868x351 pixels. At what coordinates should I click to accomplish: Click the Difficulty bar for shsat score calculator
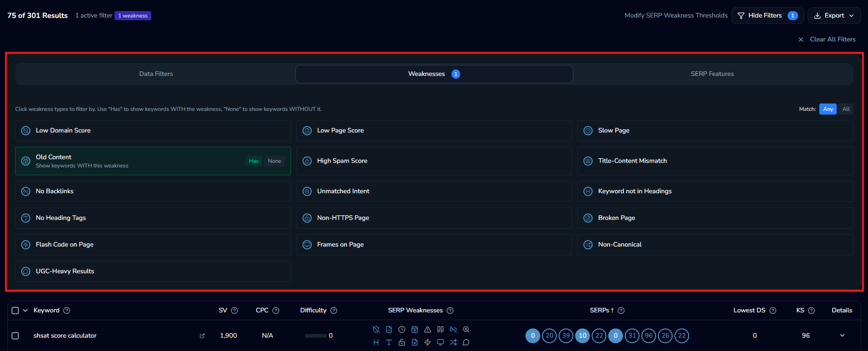click(x=316, y=336)
